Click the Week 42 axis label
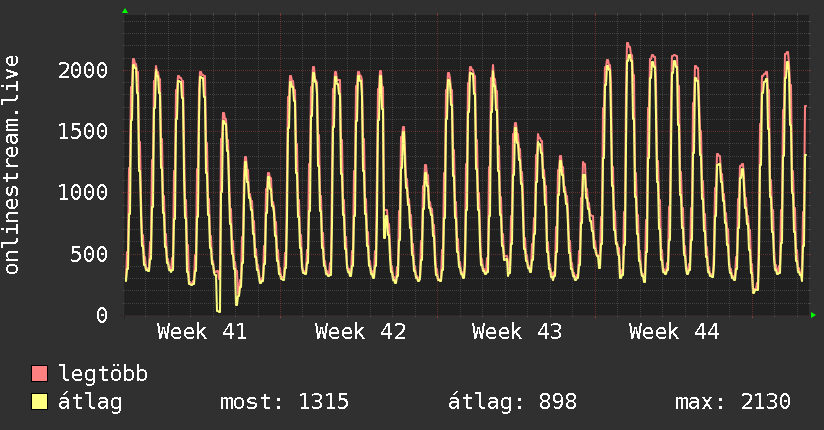The width and height of the screenshot is (824, 430). tap(360, 332)
